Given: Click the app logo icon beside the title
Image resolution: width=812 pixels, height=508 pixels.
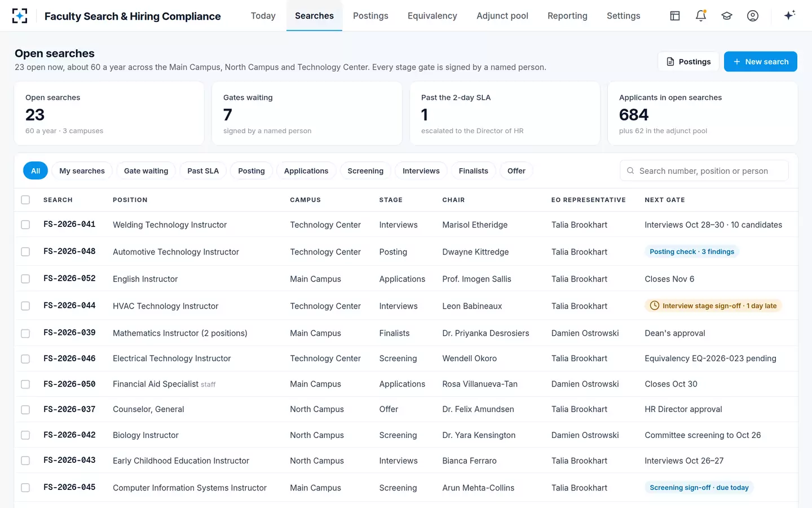Looking at the screenshot, I should coord(20,16).
